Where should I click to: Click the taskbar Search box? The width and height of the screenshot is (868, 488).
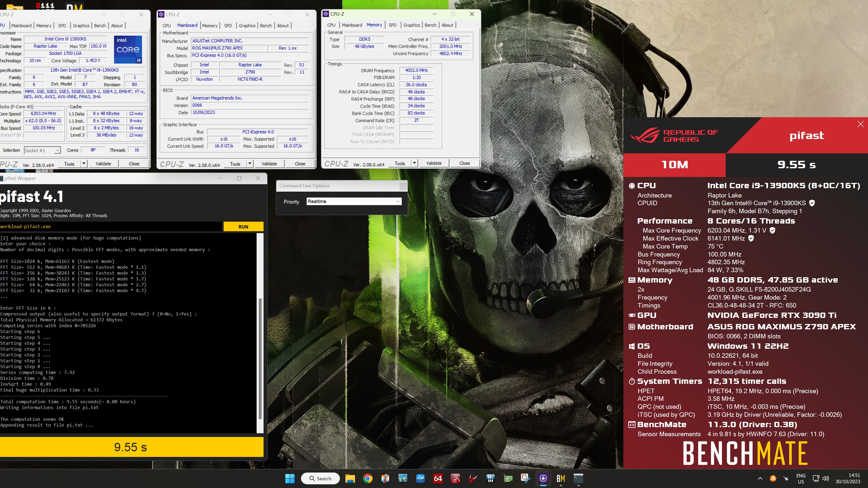pyautogui.click(x=320, y=478)
